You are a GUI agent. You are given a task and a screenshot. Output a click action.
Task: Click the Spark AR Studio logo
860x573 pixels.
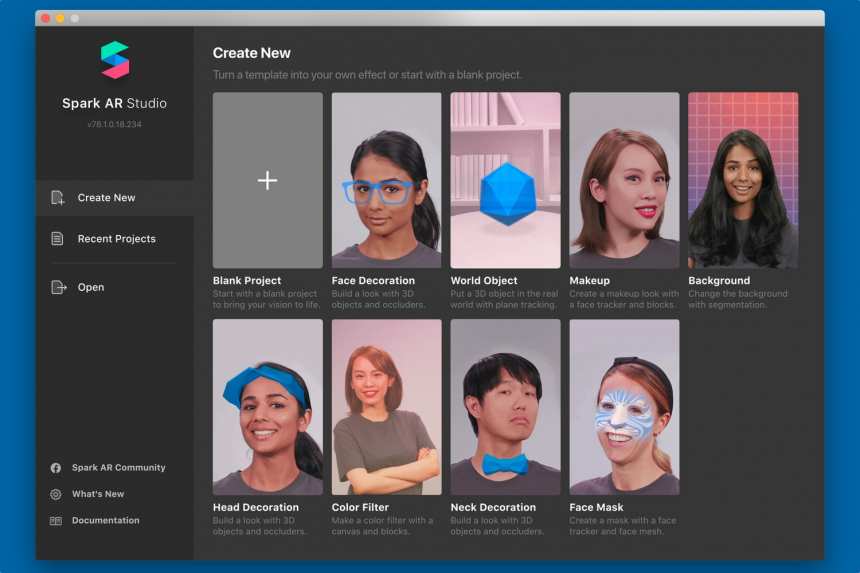[x=115, y=60]
